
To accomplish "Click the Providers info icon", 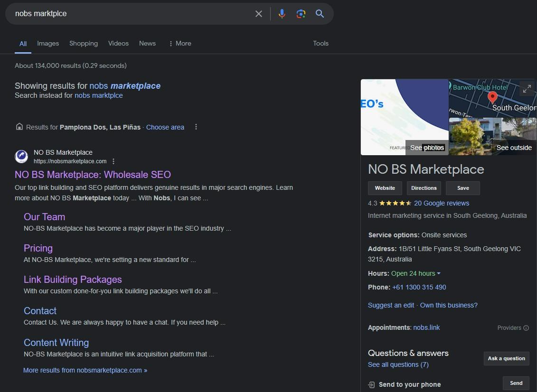I will pos(526,328).
